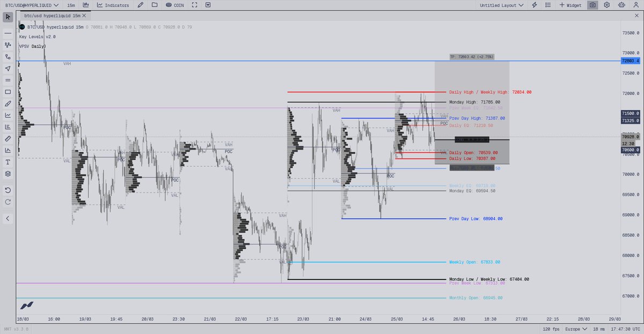Take a chart screenshot with camera icon

592,5
